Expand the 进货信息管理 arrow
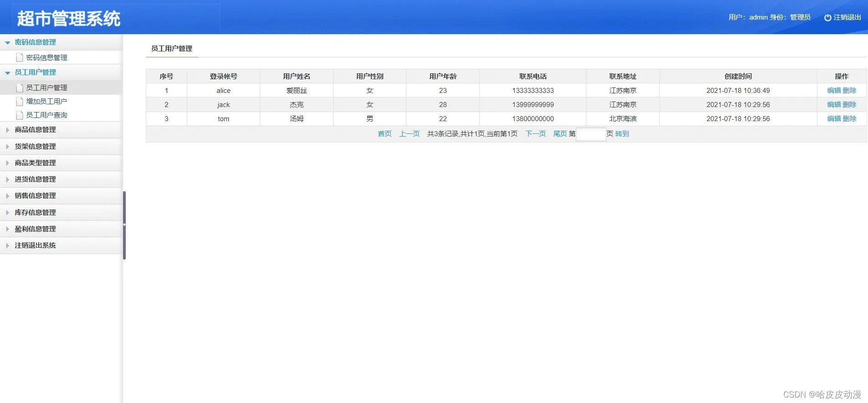This screenshot has width=868, height=403. tap(8, 179)
